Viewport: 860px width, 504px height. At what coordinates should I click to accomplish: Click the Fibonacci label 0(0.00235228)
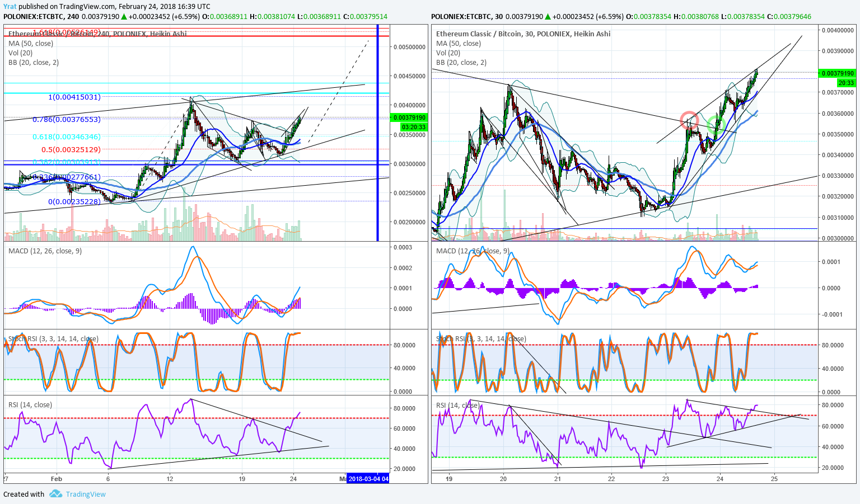(x=74, y=201)
